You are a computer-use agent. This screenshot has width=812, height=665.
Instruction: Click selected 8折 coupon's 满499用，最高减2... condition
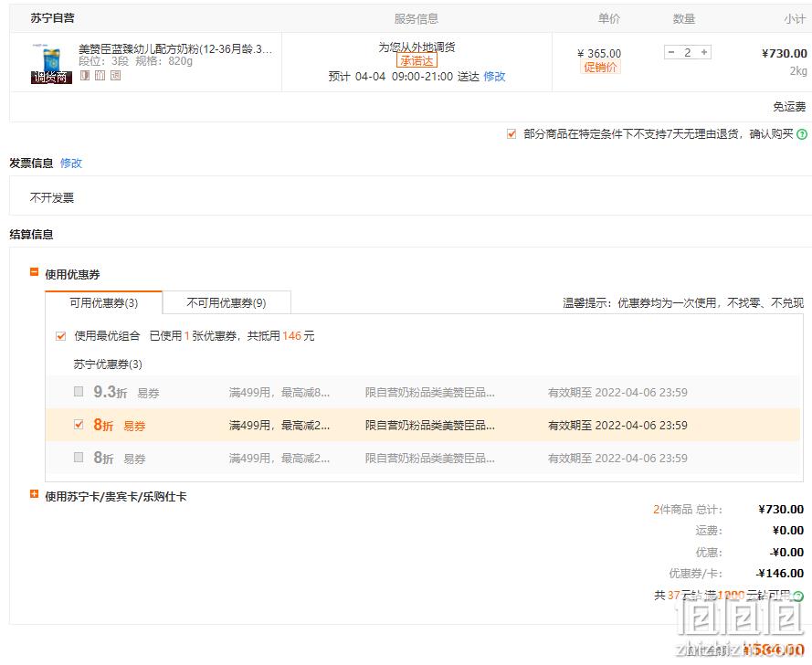point(279,425)
